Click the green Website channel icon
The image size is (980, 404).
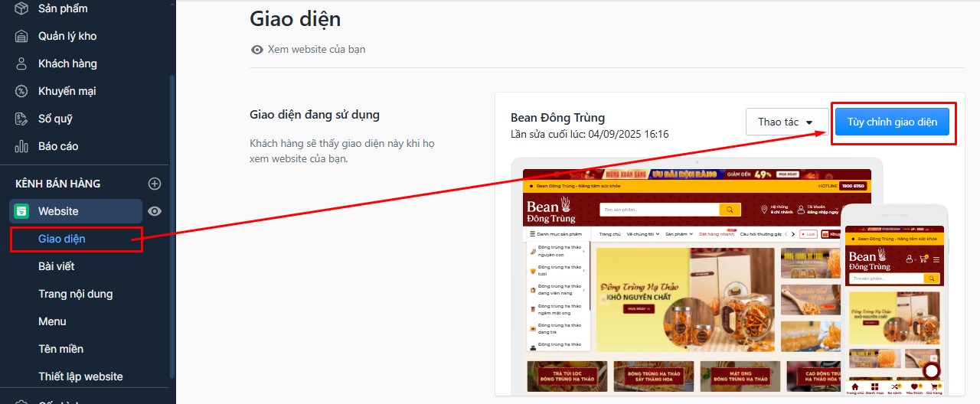[x=22, y=211]
